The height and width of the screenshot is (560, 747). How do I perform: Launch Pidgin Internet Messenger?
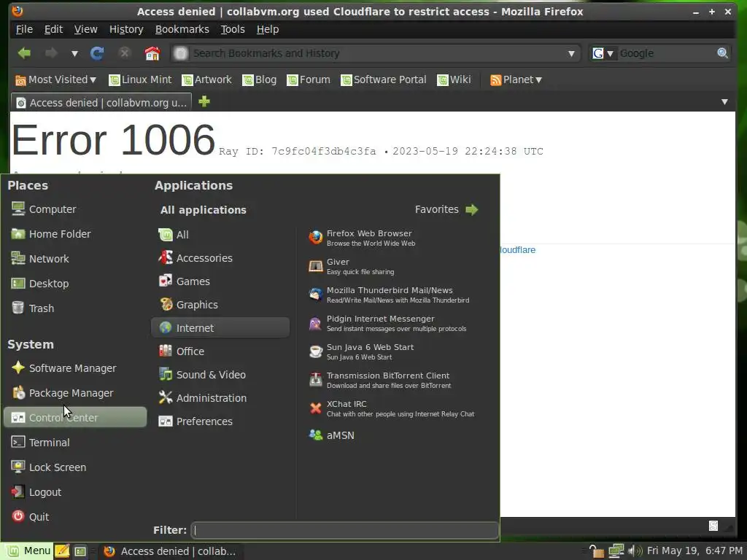tap(393, 323)
